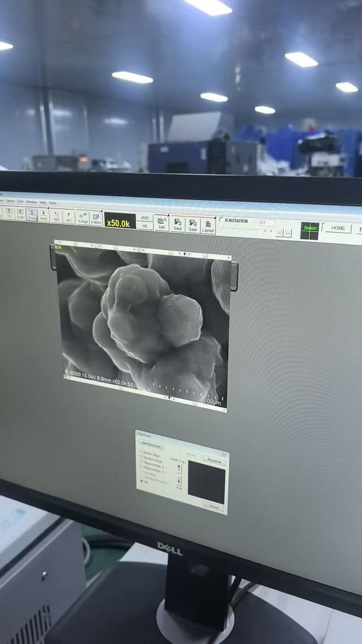The image size is (362, 644).
Task: Open the Layout toolbar icon
Action: point(208,226)
